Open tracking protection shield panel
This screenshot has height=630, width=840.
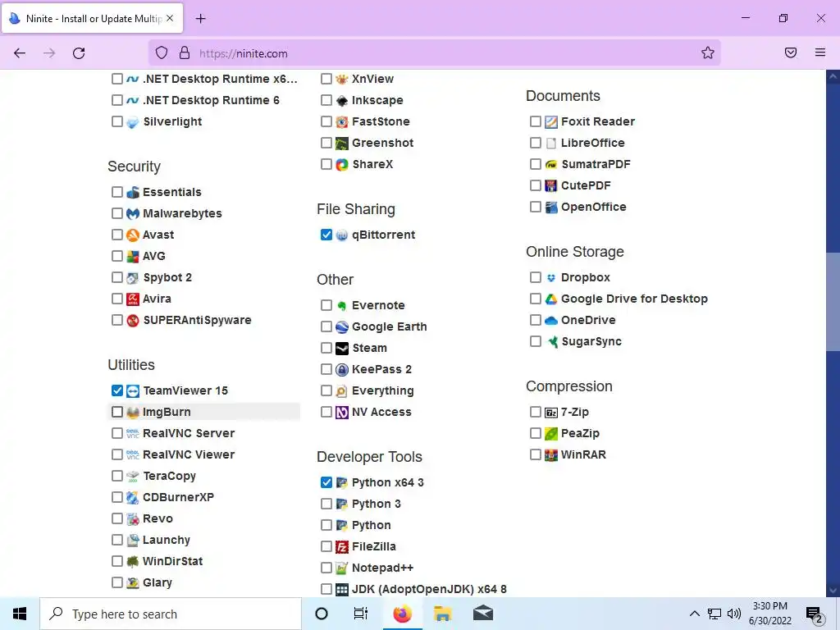coord(162,52)
